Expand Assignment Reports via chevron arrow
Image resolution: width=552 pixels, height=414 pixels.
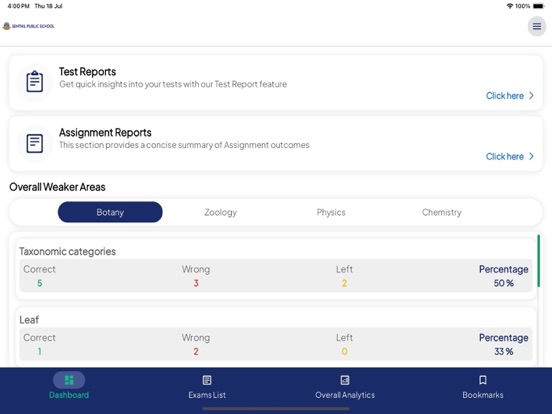(x=531, y=156)
